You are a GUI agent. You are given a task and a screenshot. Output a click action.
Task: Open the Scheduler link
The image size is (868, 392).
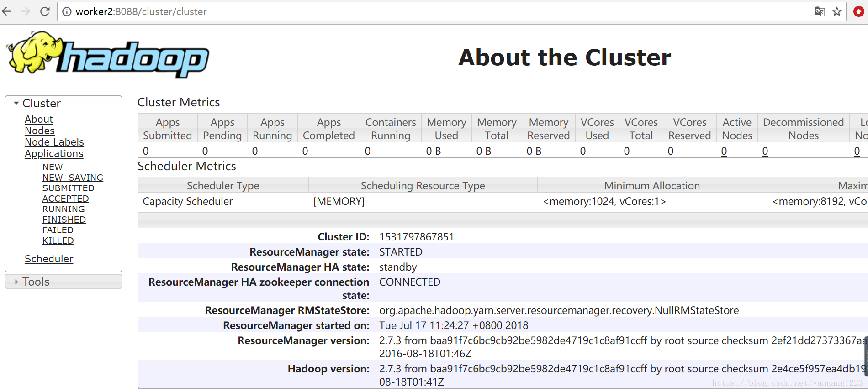(x=49, y=259)
